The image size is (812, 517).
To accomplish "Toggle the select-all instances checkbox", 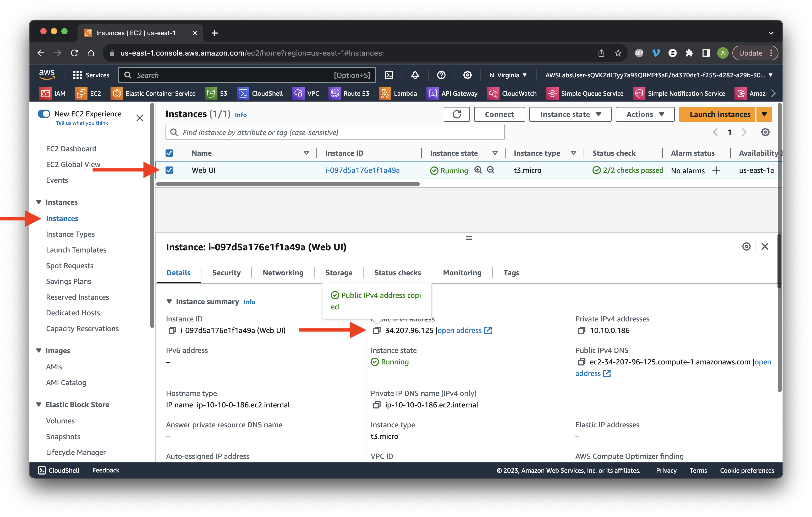I will tap(169, 153).
